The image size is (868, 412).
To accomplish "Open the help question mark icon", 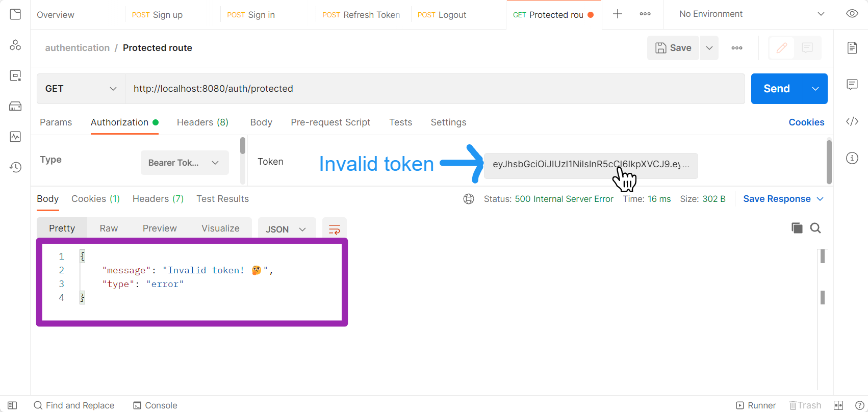I will (859, 405).
